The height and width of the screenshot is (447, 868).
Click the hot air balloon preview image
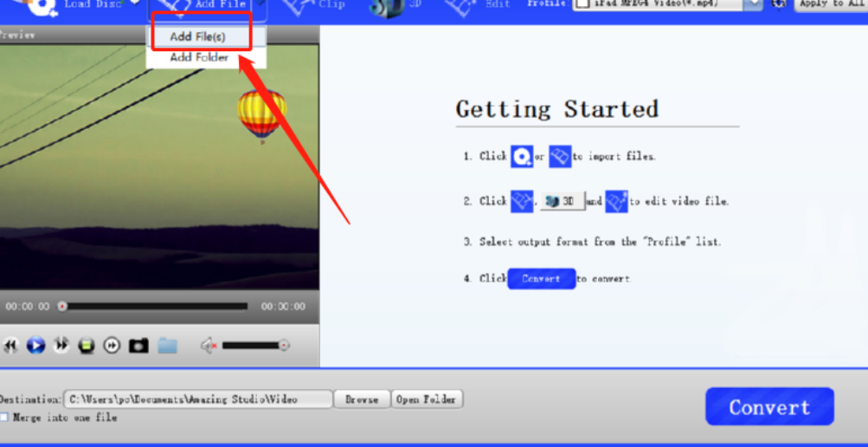262,116
